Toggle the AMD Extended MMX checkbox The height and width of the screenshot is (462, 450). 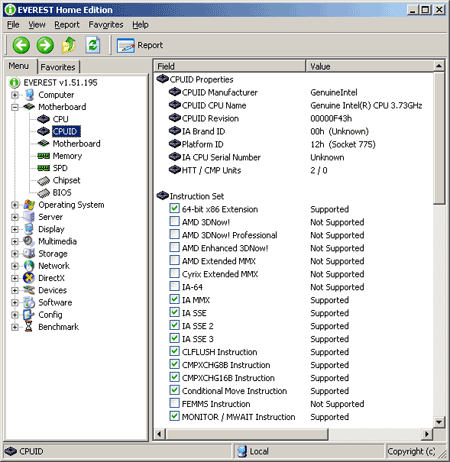point(174,261)
